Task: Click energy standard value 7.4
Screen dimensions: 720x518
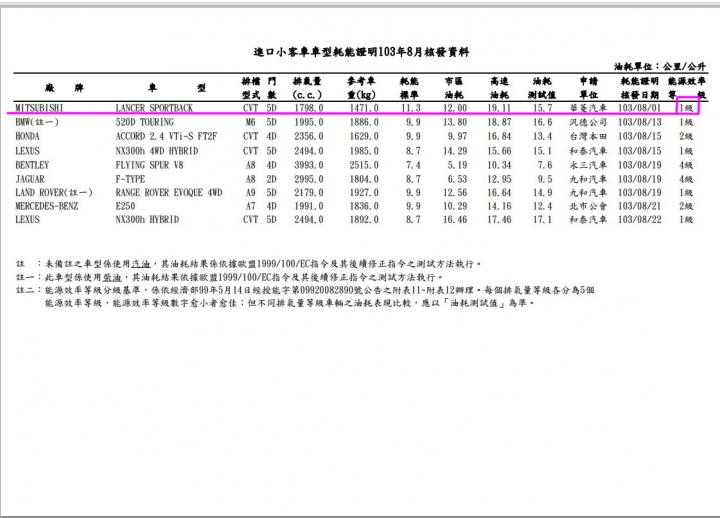Action: click(x=413, y=165)
